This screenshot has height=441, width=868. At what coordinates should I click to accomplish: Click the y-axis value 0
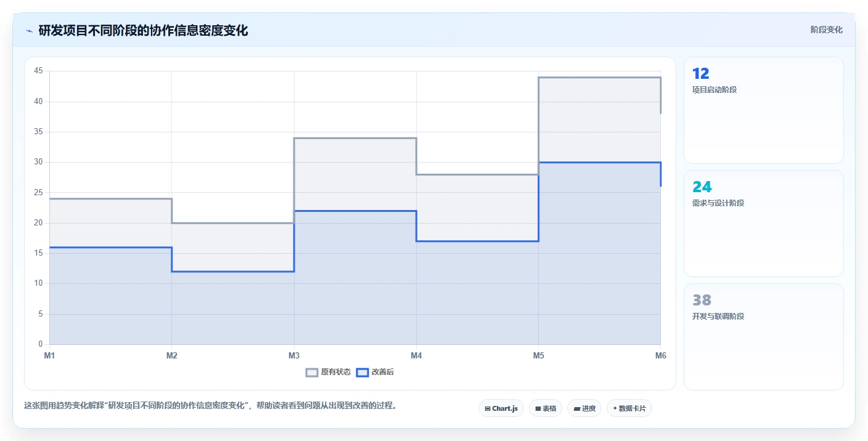(x=41, y=344)
